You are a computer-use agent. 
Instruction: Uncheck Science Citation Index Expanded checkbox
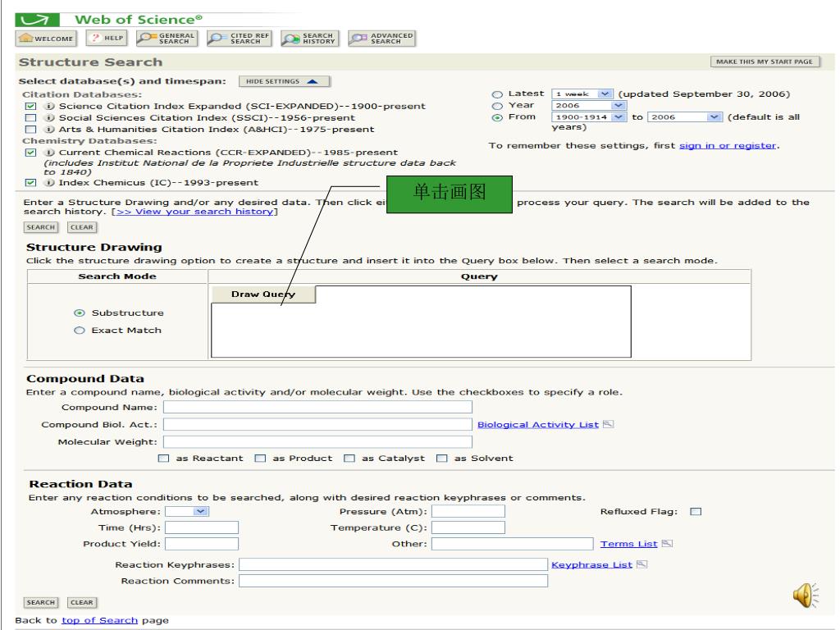click(31, 106)
